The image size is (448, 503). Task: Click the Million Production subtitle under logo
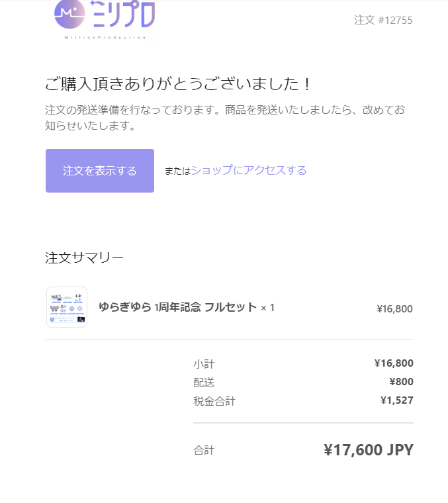[x=105, y=38]
